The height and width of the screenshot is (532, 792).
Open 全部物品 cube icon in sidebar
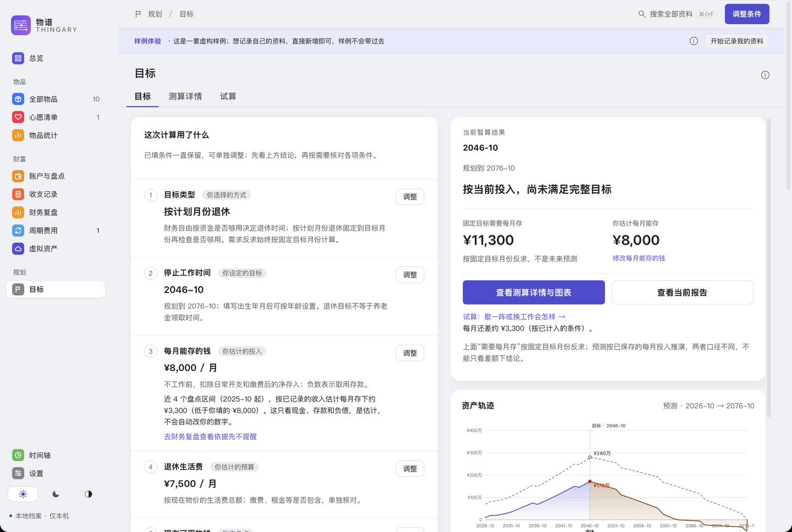18,99
